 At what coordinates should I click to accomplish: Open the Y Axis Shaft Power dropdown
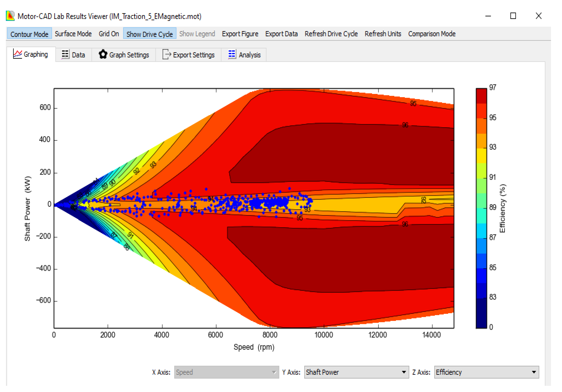click(x=356, y=372)
